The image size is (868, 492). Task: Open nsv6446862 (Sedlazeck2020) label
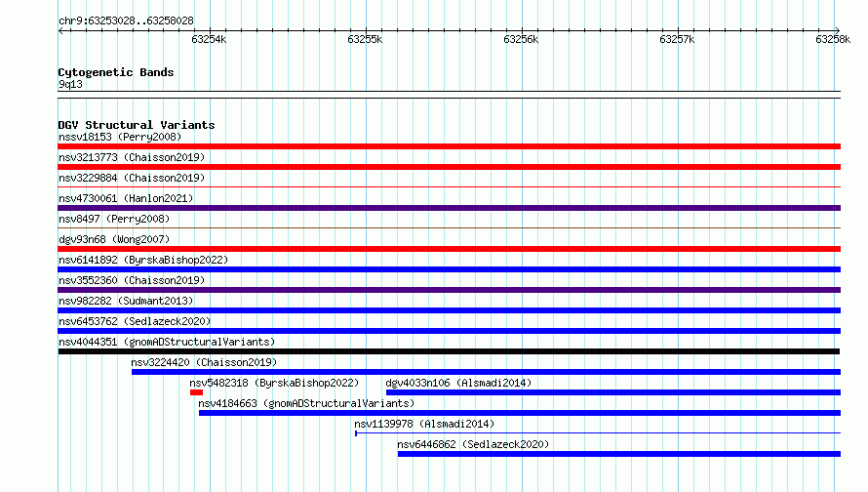(473, 444)
